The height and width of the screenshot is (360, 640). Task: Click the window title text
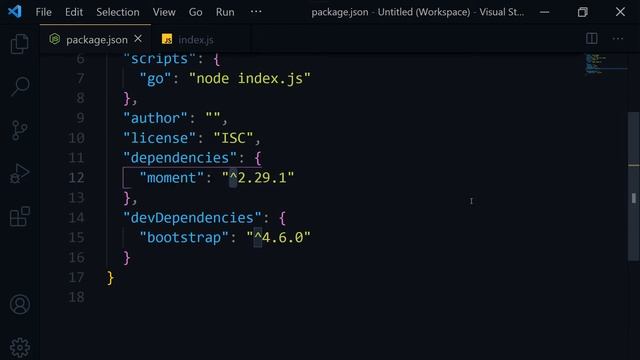pos(418,12)
